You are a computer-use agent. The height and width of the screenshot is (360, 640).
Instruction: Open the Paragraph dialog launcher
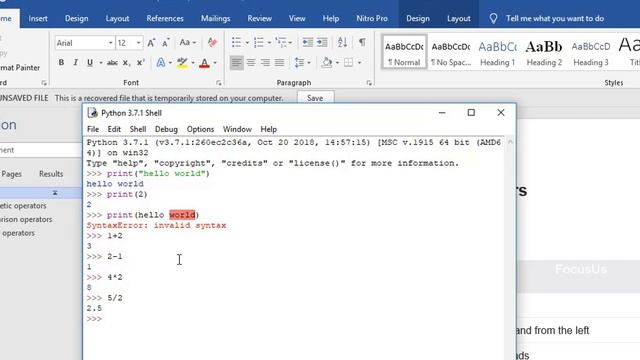(369, 83)
